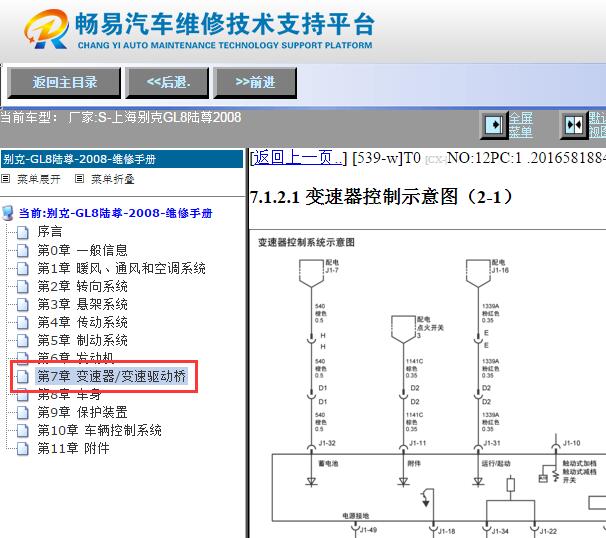606x538 pixels.
Task: Click the J1-32 terminal label in the diagram
Action: coord(327,443)
